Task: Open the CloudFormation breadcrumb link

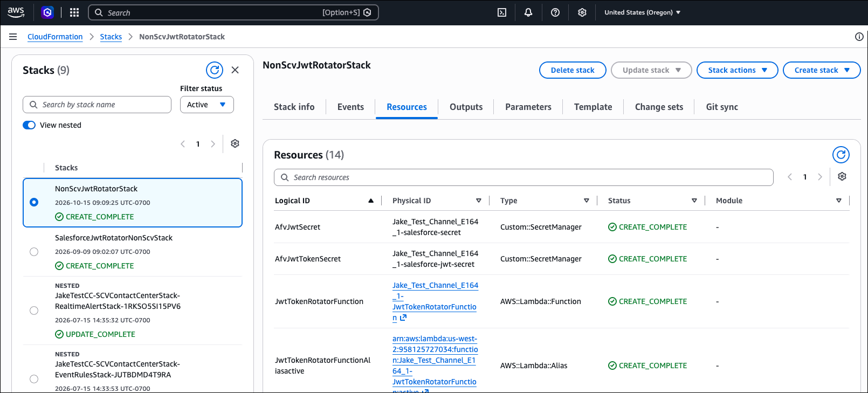Action: (55, 37)
